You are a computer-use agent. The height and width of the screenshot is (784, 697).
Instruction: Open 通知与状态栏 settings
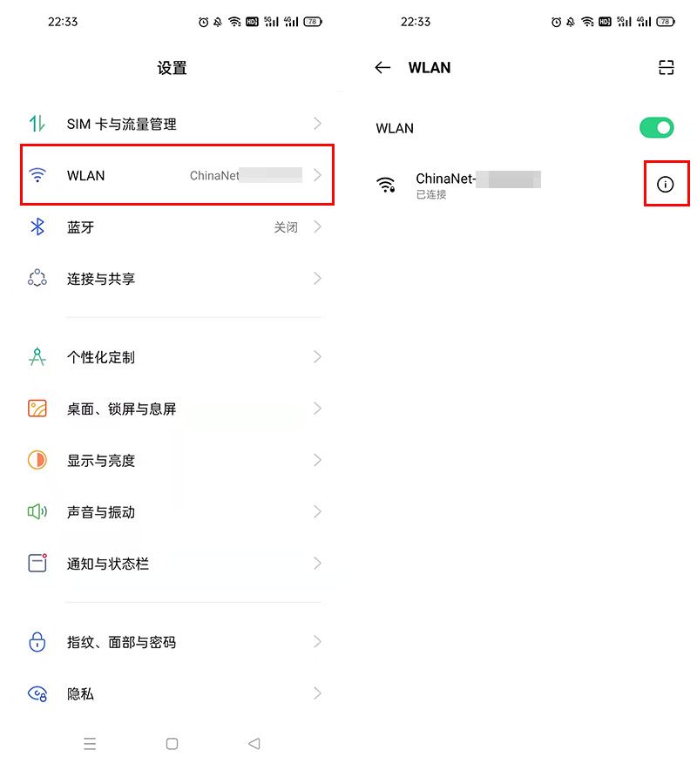tap(174, 564)
